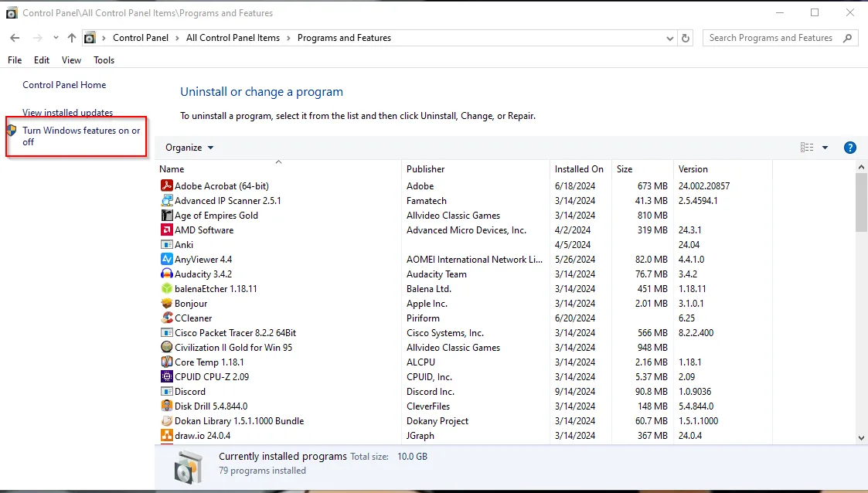
Task: Click the CPUID CPU-Z chip icon
Action: (x=167, y=377)
